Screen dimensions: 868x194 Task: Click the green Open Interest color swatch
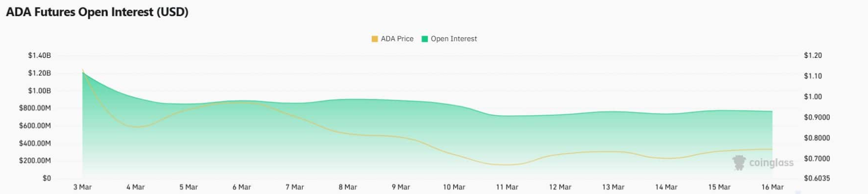[425, 39]
